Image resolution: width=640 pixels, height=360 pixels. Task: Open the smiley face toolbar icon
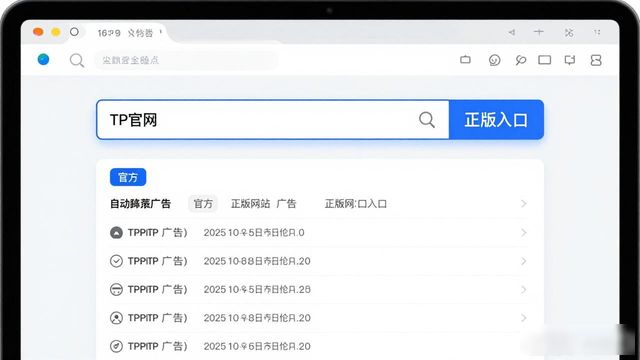[495, 60]
